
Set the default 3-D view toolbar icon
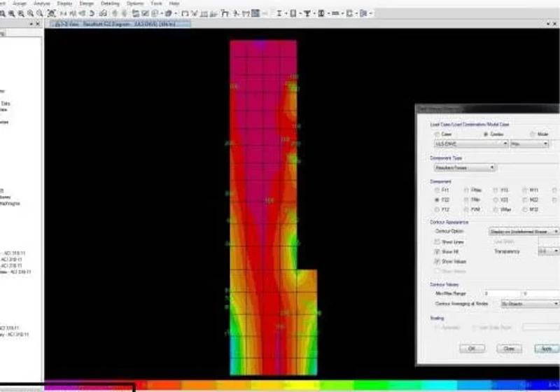click(x=64, y=13)
